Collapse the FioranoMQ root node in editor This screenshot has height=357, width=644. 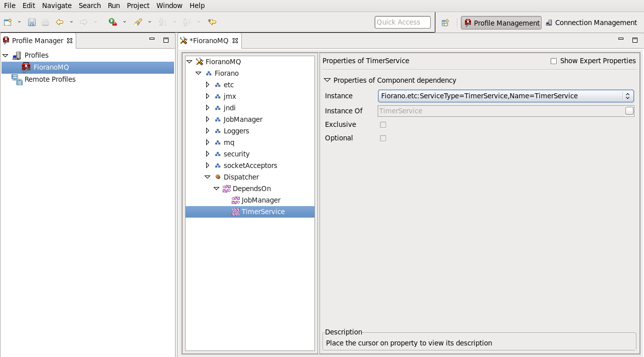[x=189, y=62]
